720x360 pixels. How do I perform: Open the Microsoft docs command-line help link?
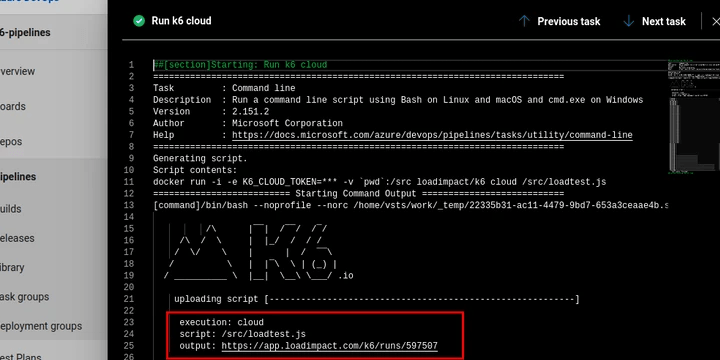point(432,135)
